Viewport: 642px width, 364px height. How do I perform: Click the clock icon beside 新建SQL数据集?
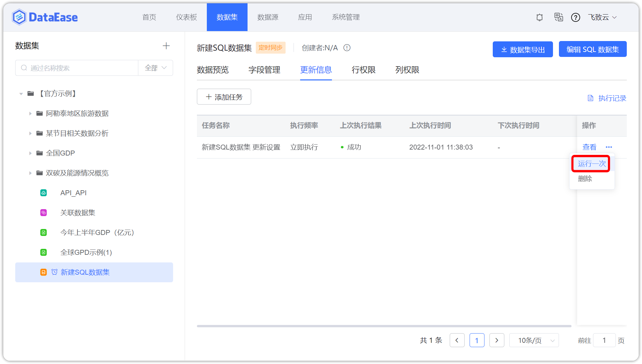pos(54,272)
